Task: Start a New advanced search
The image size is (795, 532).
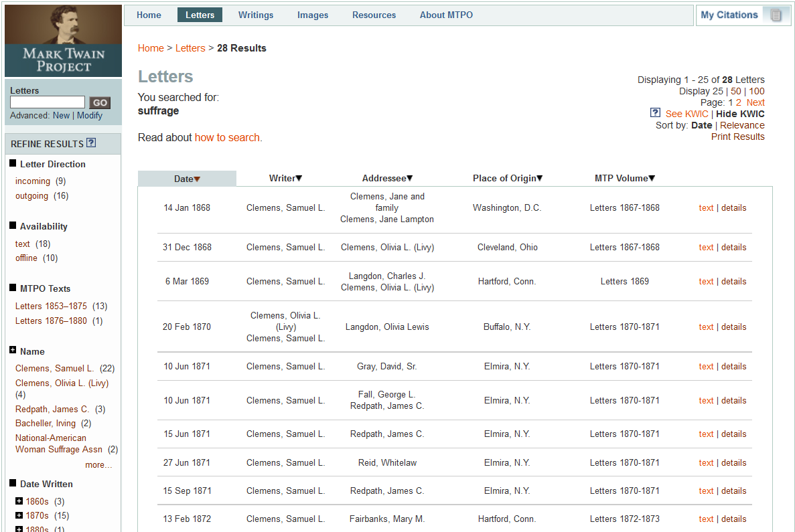Action: pyautogui.click(x=61, y=116)
